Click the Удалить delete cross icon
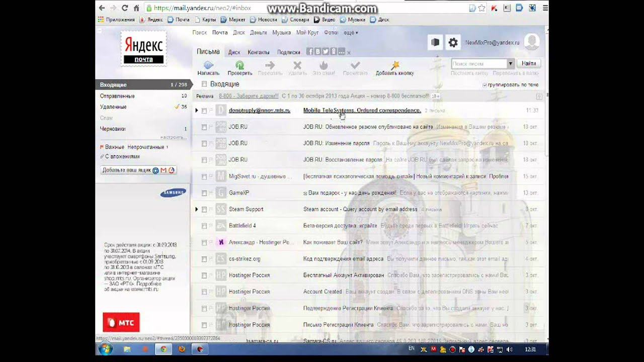 (297, 65)
